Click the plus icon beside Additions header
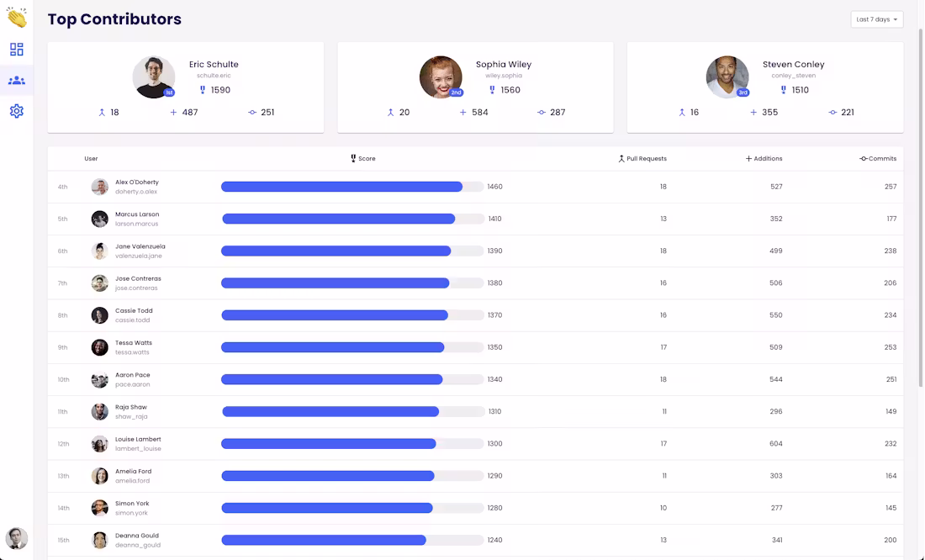This screenshot has height=560, width=925. pos(748,159)
